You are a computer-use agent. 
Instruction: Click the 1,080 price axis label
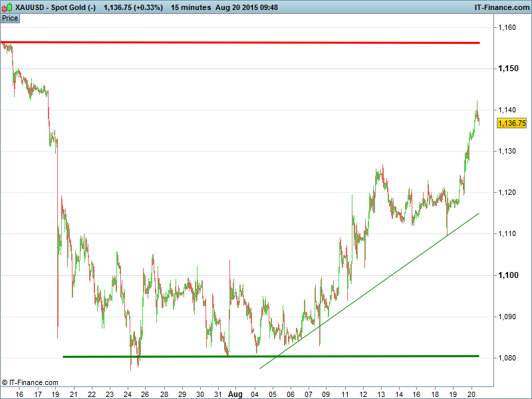coord(507,358)
